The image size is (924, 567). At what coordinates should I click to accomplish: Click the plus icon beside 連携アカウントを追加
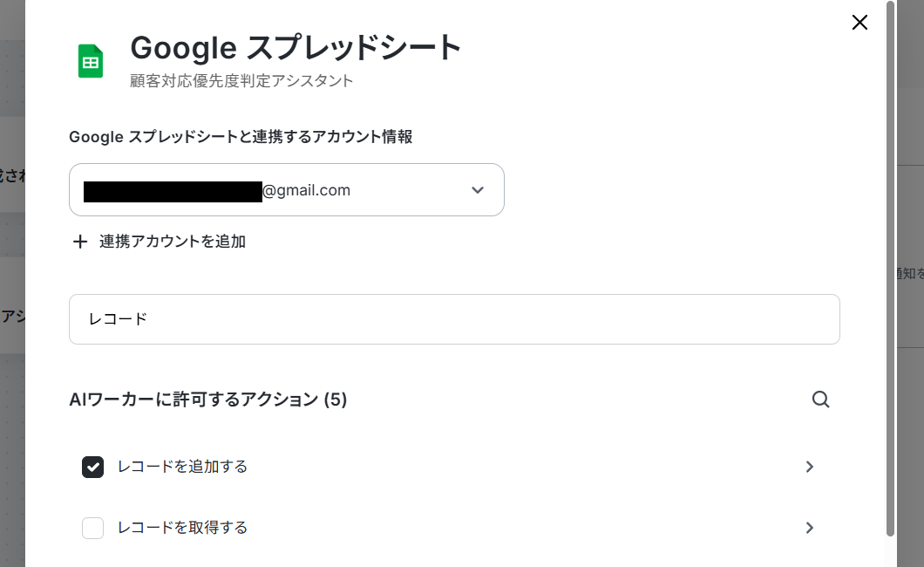tap(80, 242)
